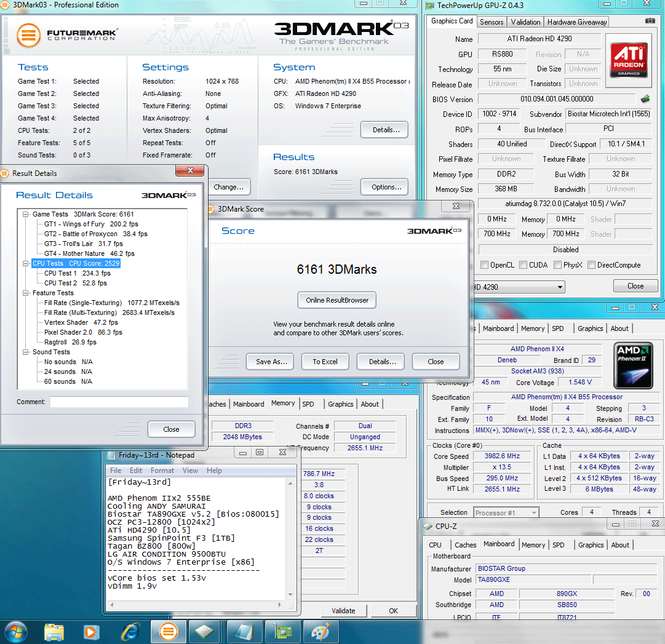
Task: Switch to the GPU-Z Sensors tab
Action: [x=492, y=22]
